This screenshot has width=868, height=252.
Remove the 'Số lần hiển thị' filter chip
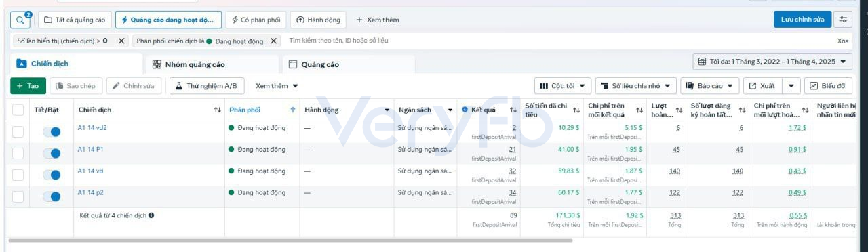click(121, 41)
